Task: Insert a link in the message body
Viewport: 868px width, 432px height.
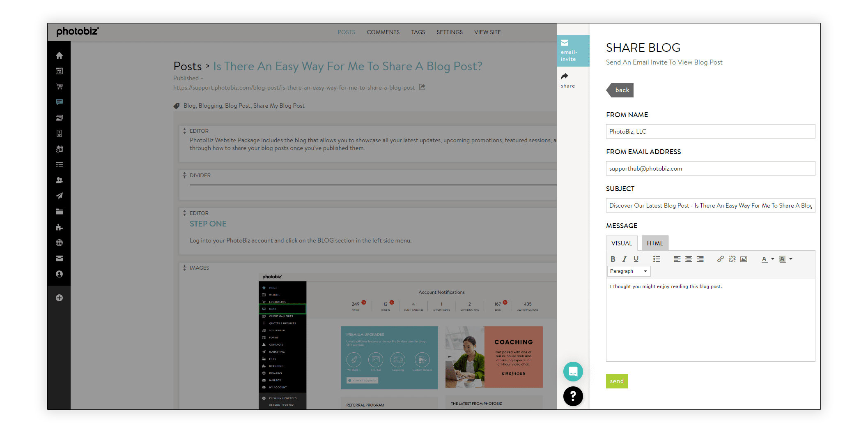Action: pyautogui.click(x=720, y=259)
